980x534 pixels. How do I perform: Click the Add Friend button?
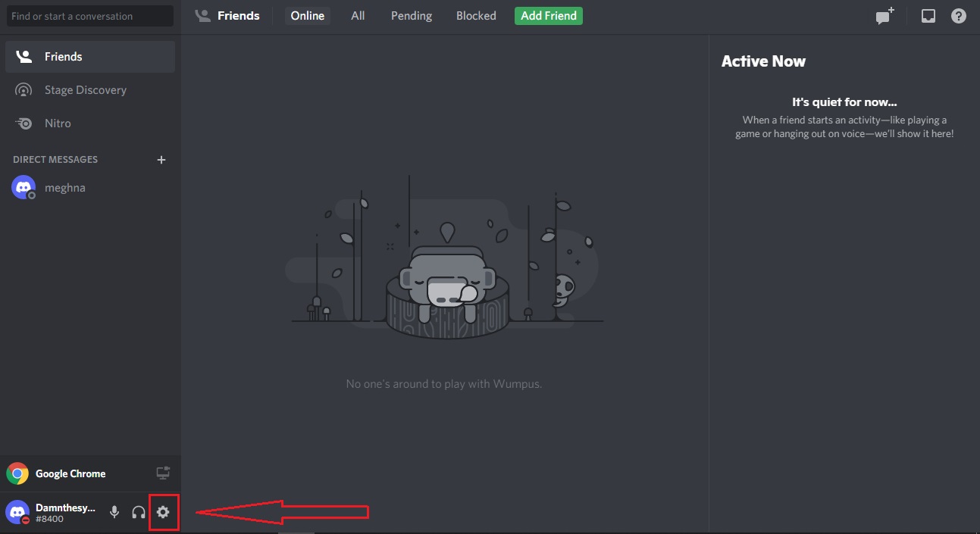549,15
